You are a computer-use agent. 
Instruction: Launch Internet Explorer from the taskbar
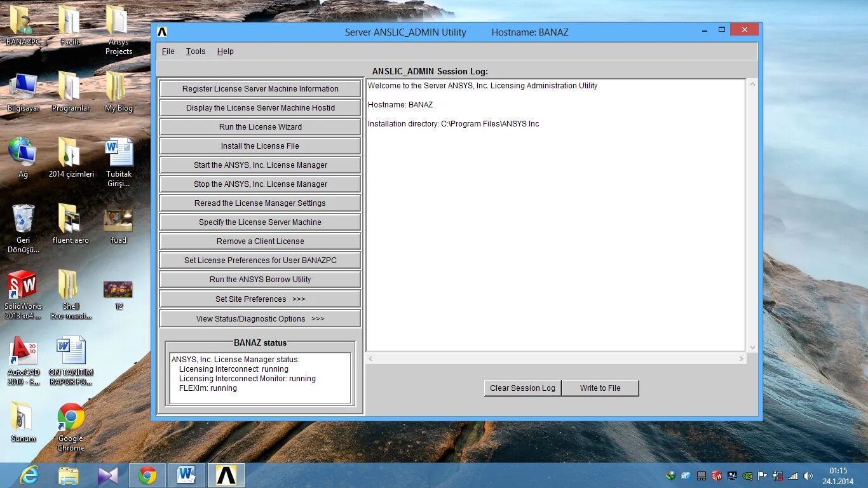click(x=29, y=475)
